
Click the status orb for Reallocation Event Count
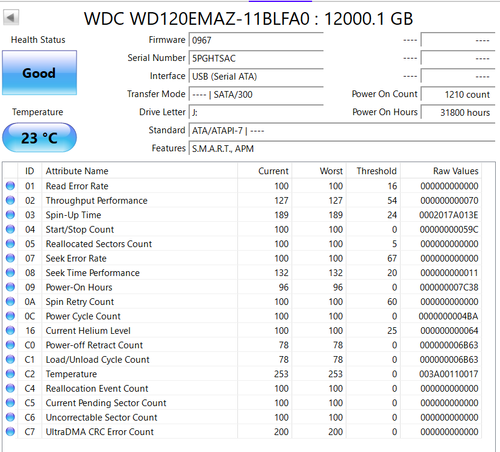(10, 388)
